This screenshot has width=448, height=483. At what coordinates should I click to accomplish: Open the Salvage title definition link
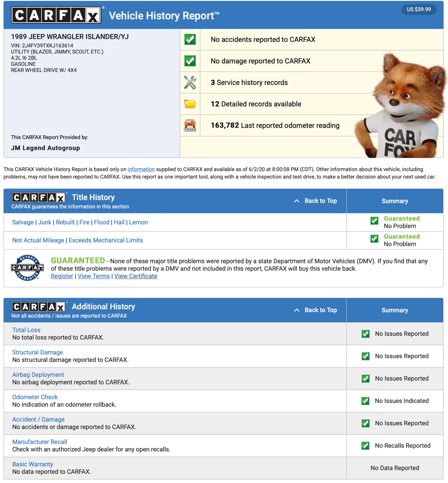coord(23,222)
